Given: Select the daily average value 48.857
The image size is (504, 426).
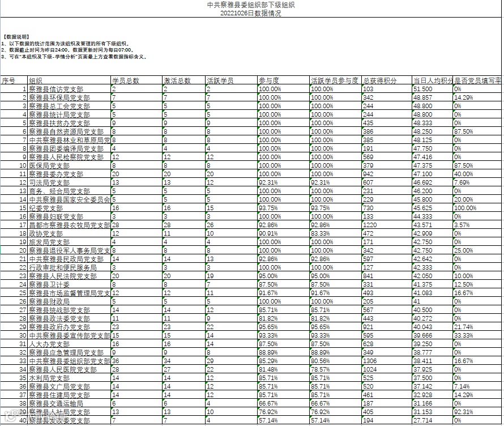Looking at the screenshot, I should pos(432,97).
